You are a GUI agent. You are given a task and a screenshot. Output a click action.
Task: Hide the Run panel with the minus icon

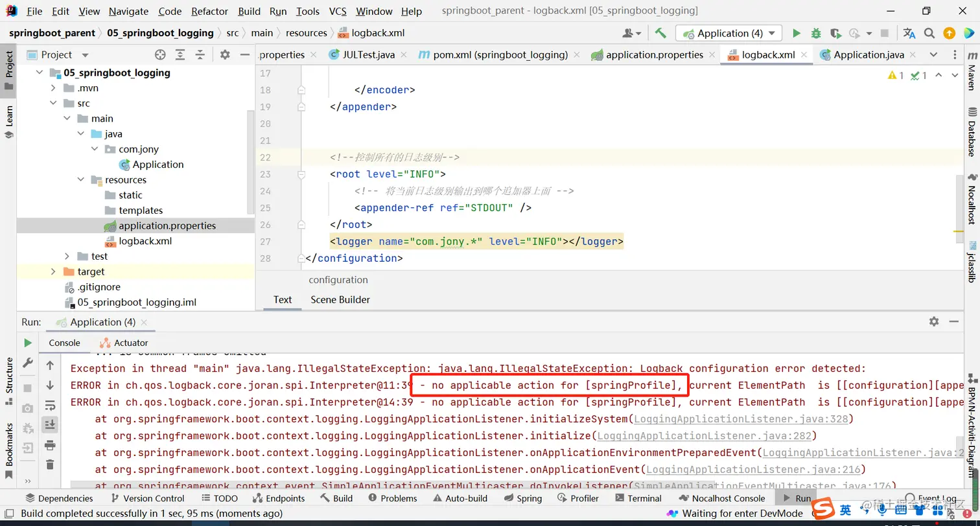click(953, 321)
